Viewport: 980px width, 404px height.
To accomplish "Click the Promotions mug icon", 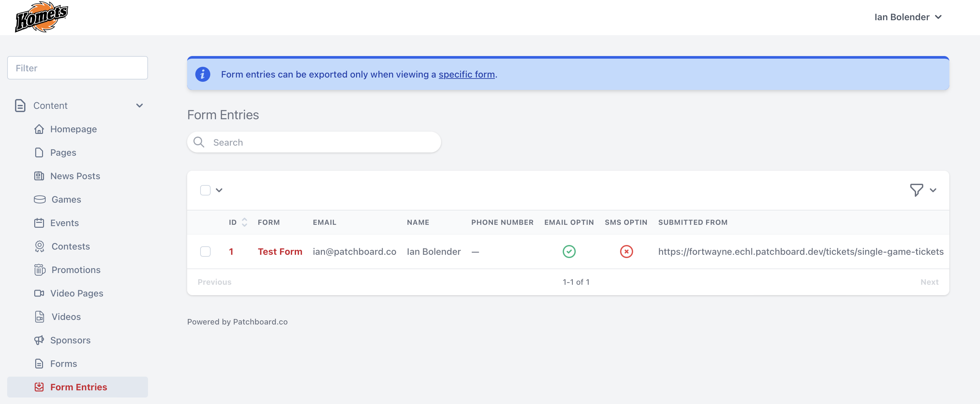I will click(39, 270).
